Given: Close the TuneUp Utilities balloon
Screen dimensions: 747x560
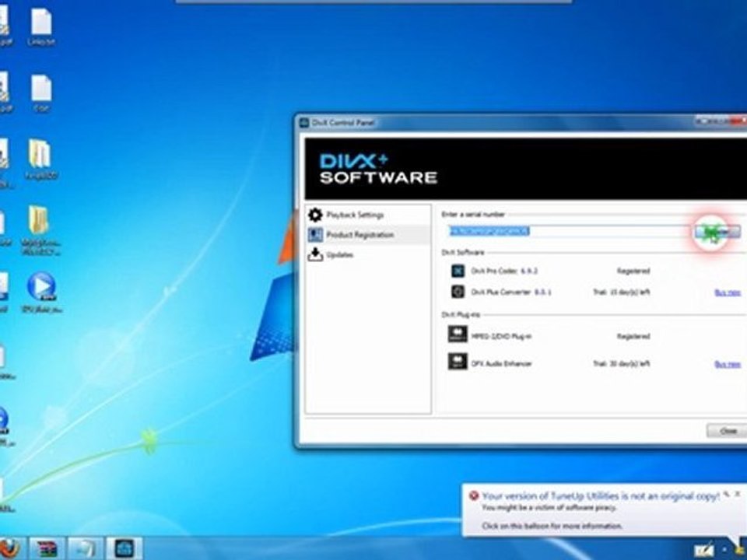Looking at the screenshot, I should [x=738, y=495].
